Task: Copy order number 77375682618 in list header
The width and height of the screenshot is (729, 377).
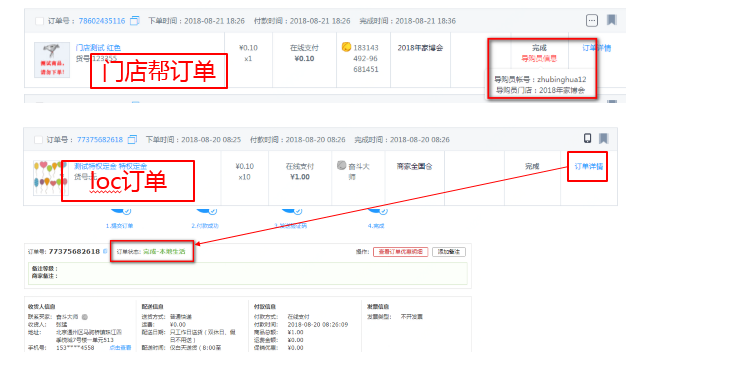Action: click(x=132, y=139)
